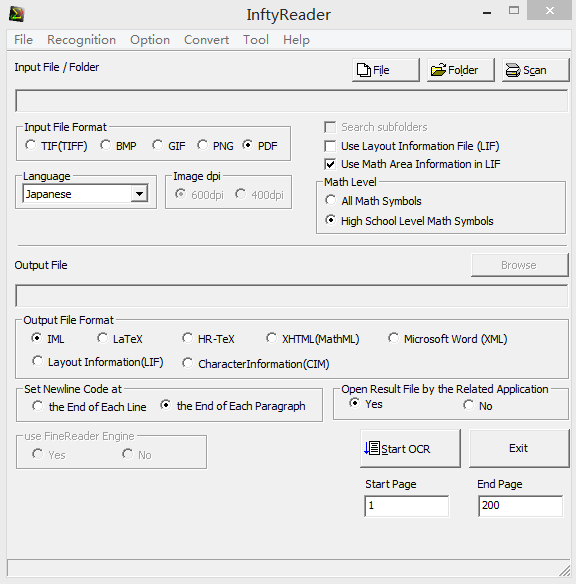
Task: Open the Convert menu
Action: coord(206,39)
